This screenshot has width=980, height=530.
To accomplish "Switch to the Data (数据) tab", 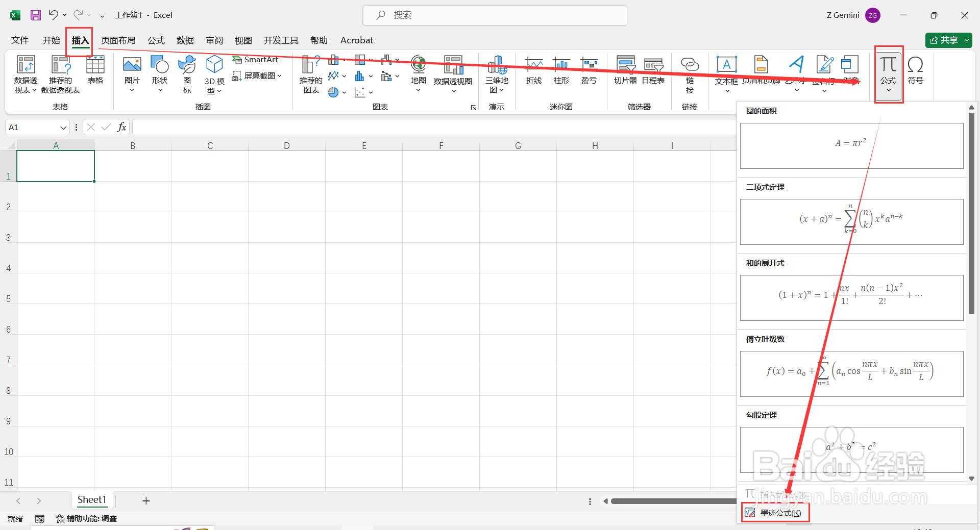I will coord(185,40).
